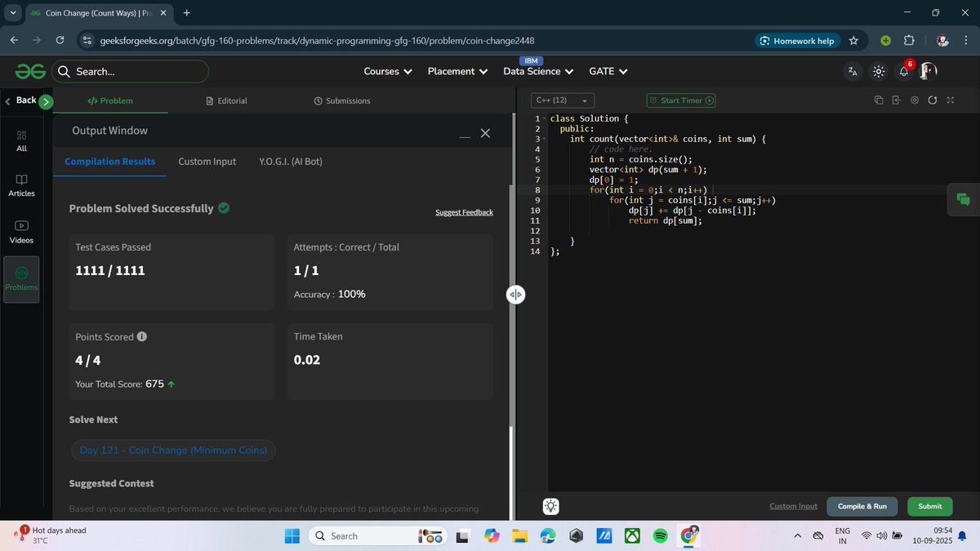This screenshot has height=551, width=980.
Task: Click the Homework help button
Action: (796, 40)
